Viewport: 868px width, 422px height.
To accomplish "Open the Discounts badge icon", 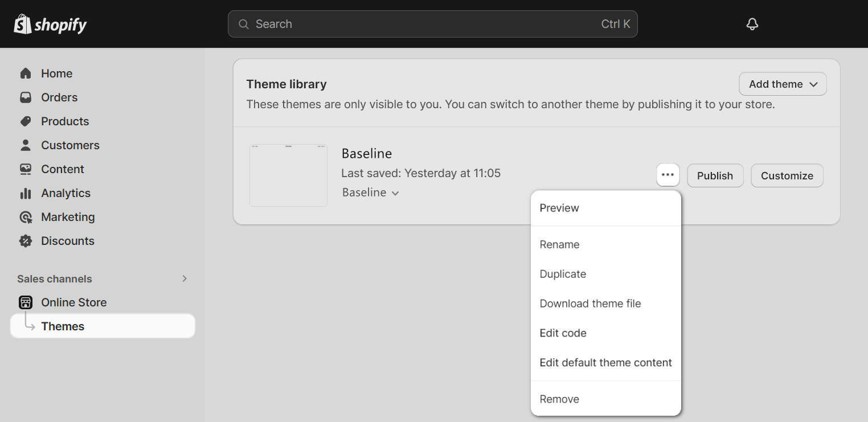I will point(26,240).
